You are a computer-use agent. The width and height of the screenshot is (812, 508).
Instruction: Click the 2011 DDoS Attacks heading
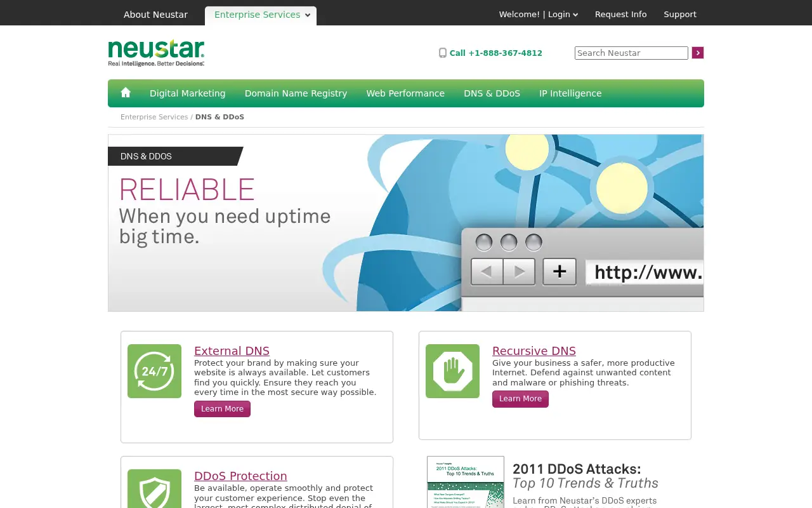click(x=577, y=469)
